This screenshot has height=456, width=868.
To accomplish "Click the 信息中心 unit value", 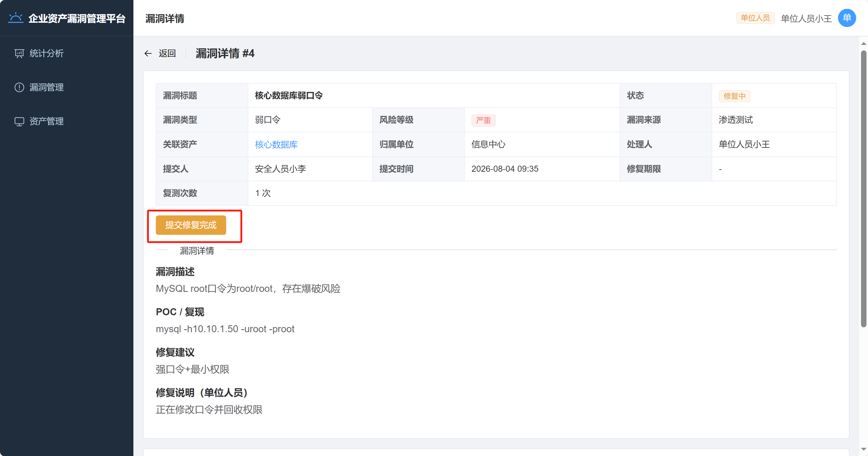I will tap(488, 144).
